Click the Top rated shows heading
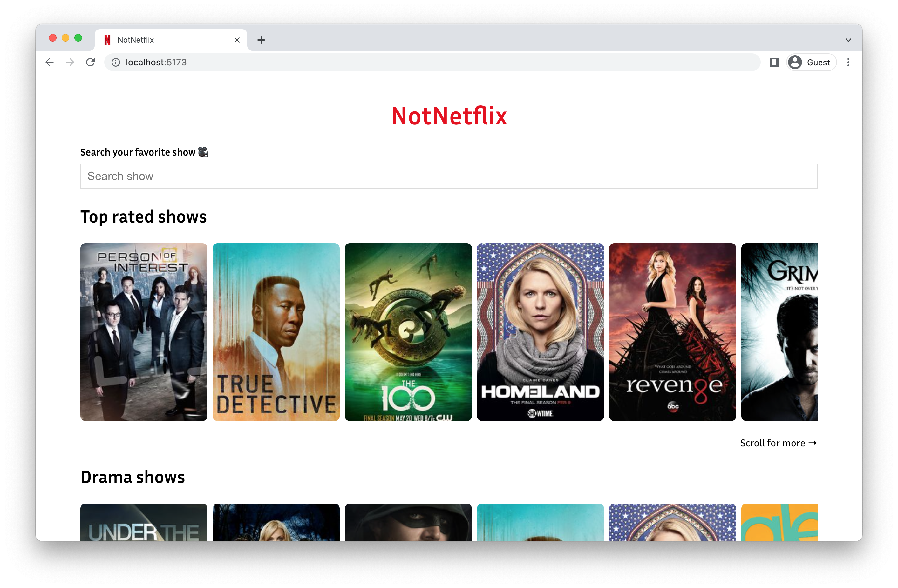 tap(143, 217)
